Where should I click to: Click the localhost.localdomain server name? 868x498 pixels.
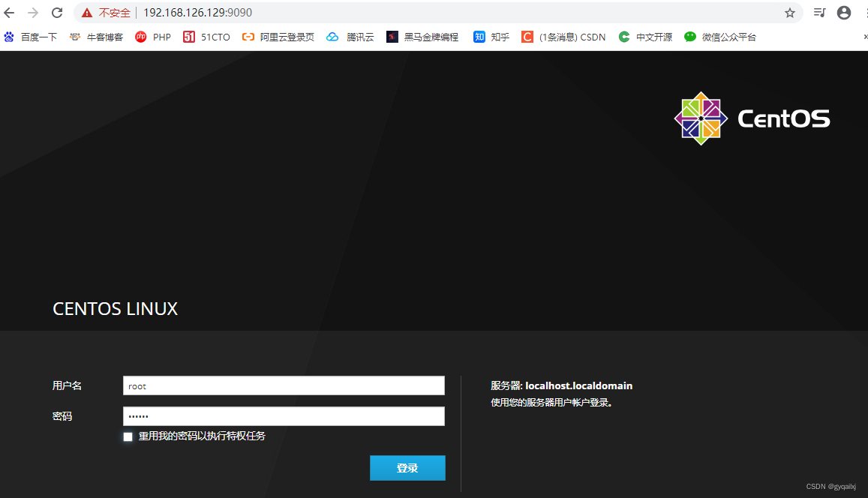click(578, 385)
